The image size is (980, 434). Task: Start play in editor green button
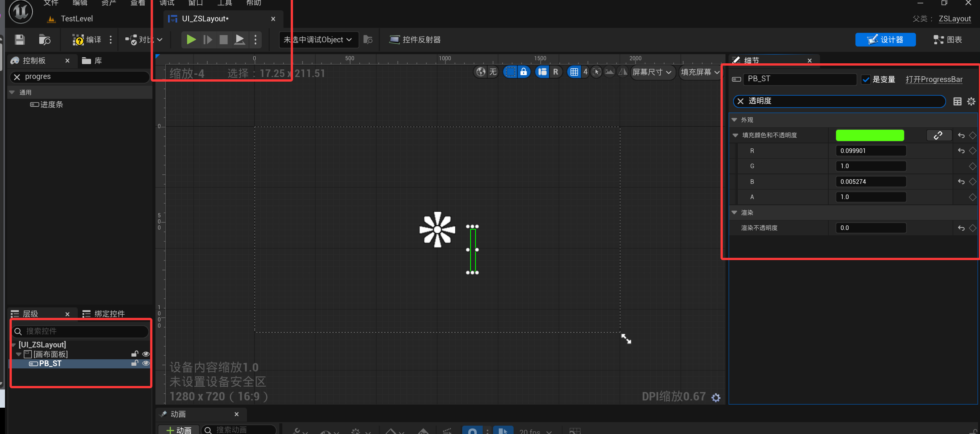[191, 40]
